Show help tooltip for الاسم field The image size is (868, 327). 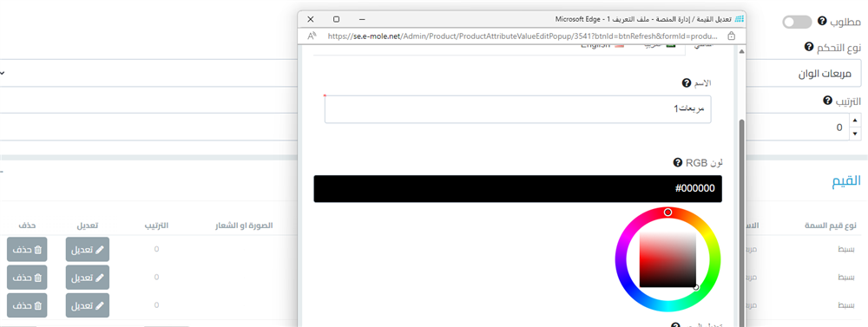click(687, 83)
